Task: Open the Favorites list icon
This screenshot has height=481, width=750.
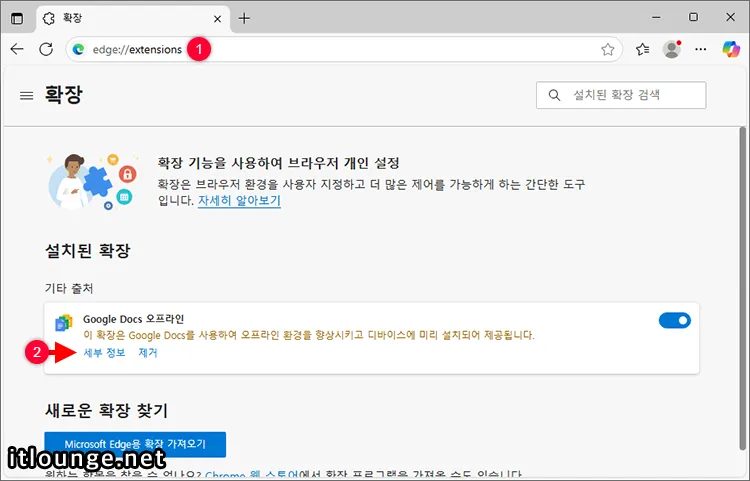Action: pos(642,49)
